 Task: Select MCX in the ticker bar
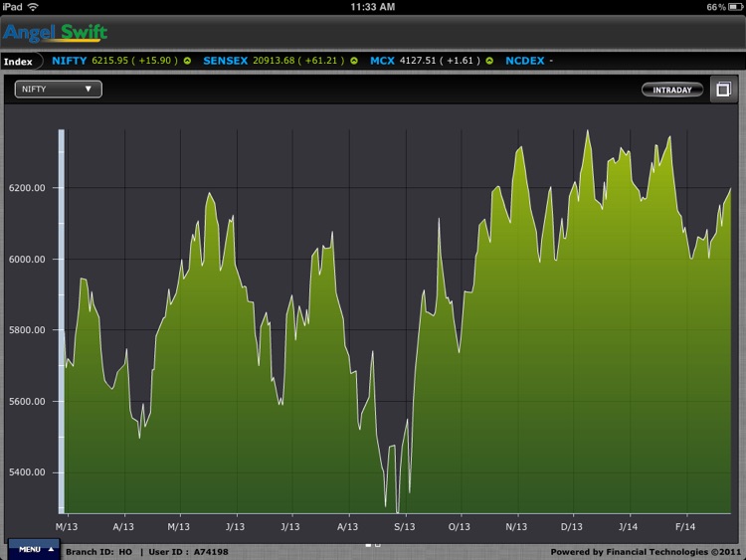(x=382, y=62)
